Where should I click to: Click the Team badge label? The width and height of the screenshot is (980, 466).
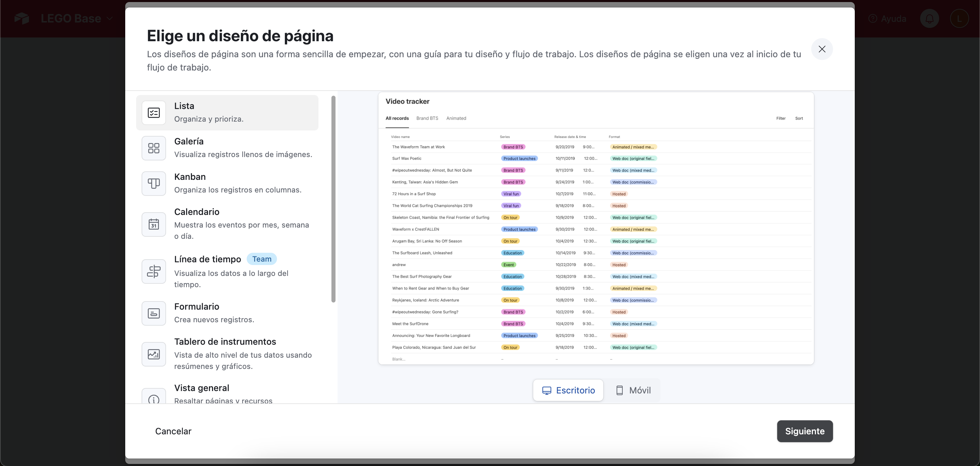[x=262, y=259]
